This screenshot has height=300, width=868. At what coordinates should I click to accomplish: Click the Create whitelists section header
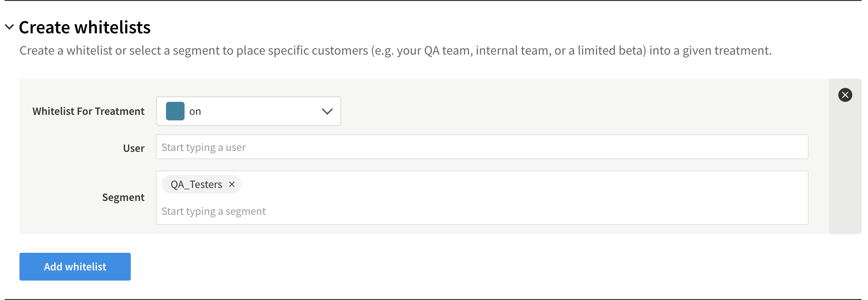pyautogui.click(x=84, y=28)
